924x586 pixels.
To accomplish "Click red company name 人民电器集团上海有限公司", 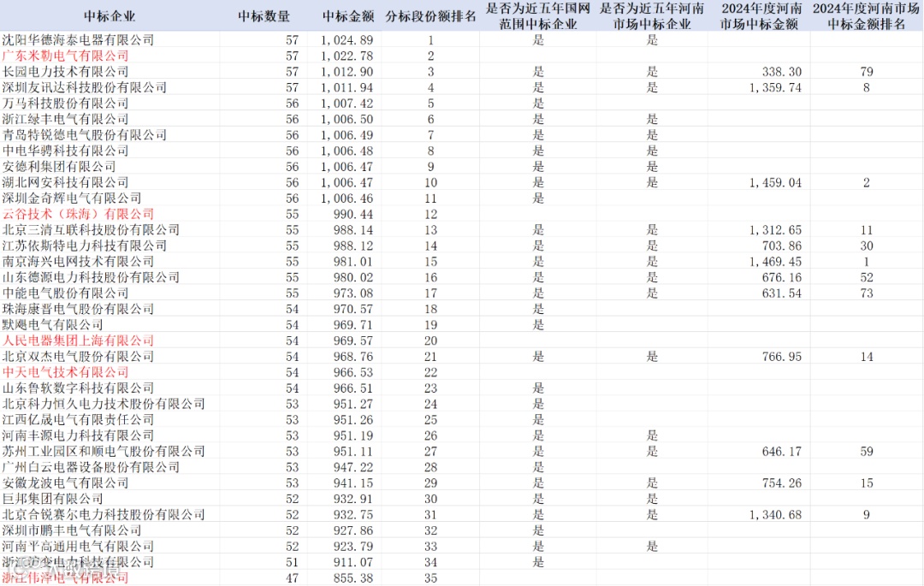I will (79, 340).
